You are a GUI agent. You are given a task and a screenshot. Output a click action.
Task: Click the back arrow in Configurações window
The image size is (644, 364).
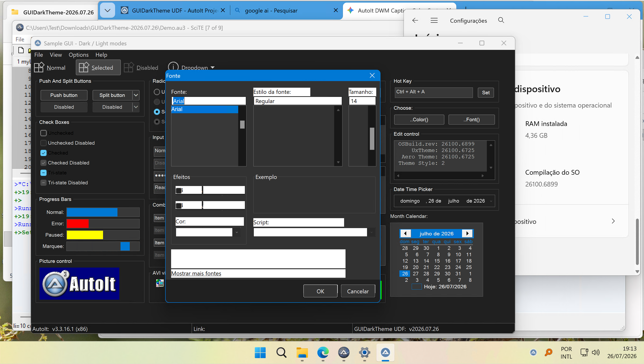coord(415,20)
